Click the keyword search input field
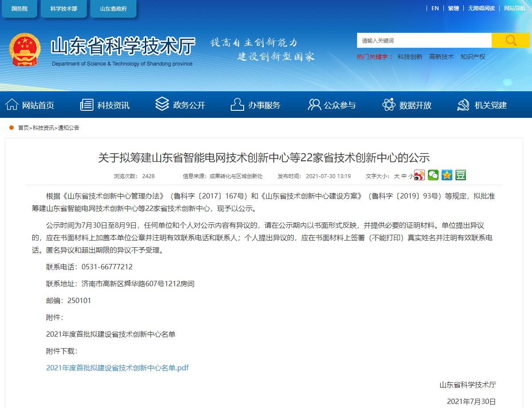Viewport: 532px width, 408px height. click(x=424, y=40)
